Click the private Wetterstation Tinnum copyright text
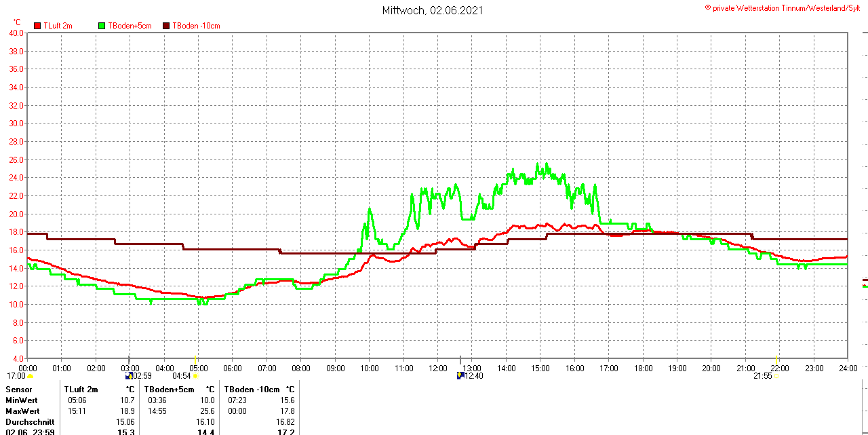The image size is (868, 435). click(785, 8)
